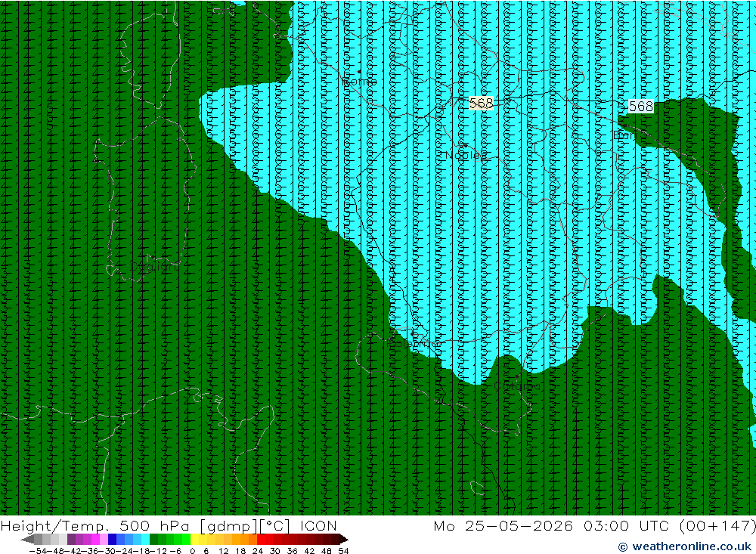Image resolution: width=756 pixels, height=554 pixels.
Task: Click the dark green legend swatch right of -18
Action: click(x=153, y=540)
